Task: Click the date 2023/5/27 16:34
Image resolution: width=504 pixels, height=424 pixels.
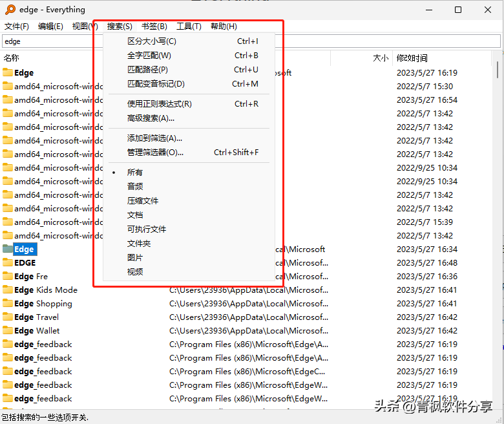Action: [x=427, y=249]
